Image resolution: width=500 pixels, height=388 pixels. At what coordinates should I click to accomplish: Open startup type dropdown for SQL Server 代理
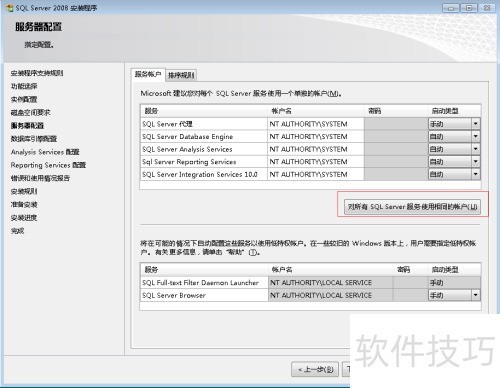pyautogui.click(x=475, y=124)
